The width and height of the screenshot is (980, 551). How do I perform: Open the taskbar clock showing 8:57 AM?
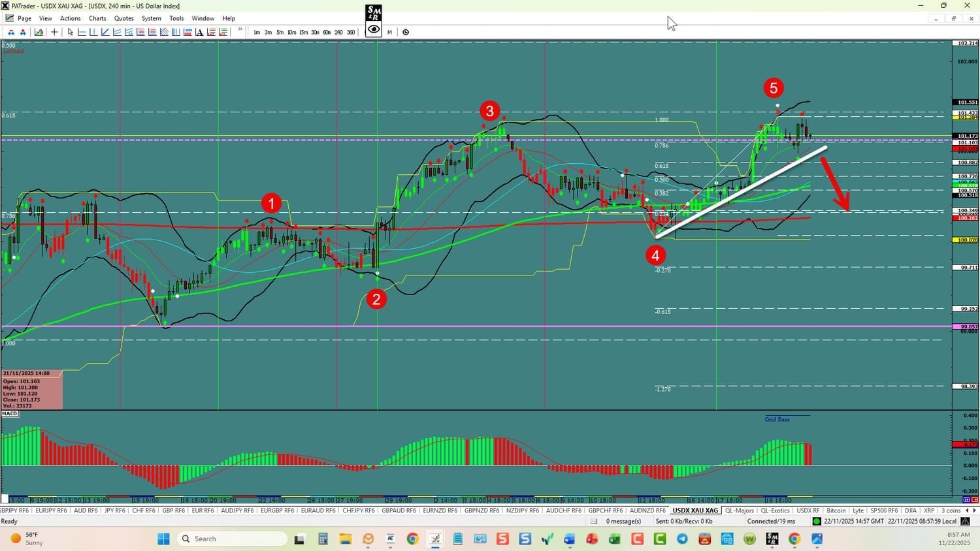point(955,539)
